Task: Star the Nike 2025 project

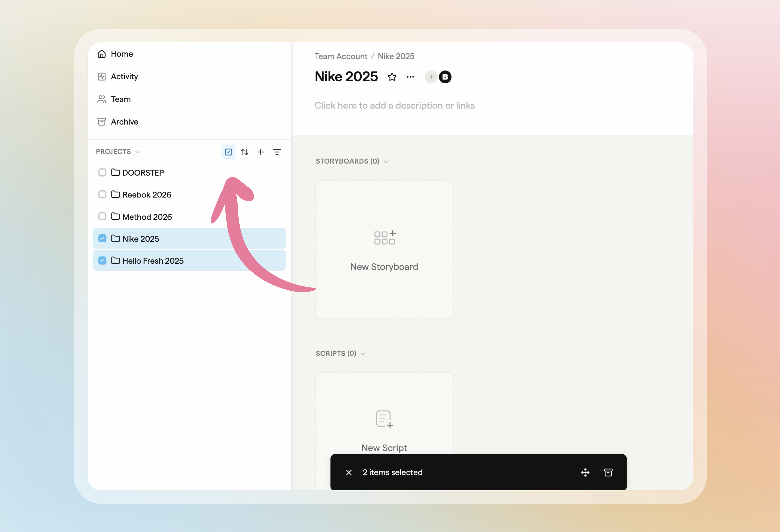Action: (x=392, y=77)
